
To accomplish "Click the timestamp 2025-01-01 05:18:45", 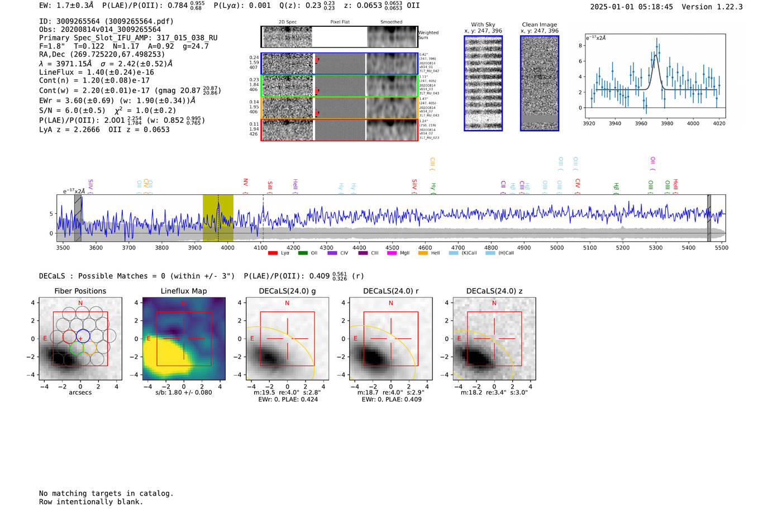I will click(632, 7).
